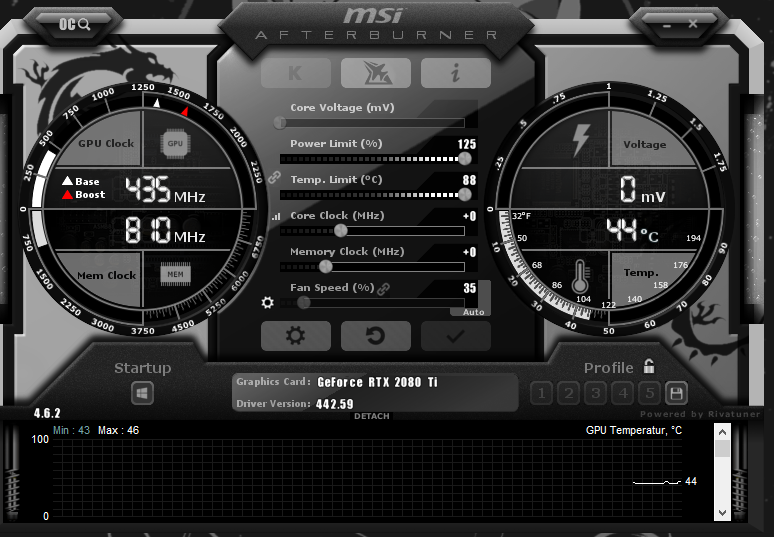This screenshot has width=774, height=537.
Task: Select profile slot 3
Action: [596, 393]
